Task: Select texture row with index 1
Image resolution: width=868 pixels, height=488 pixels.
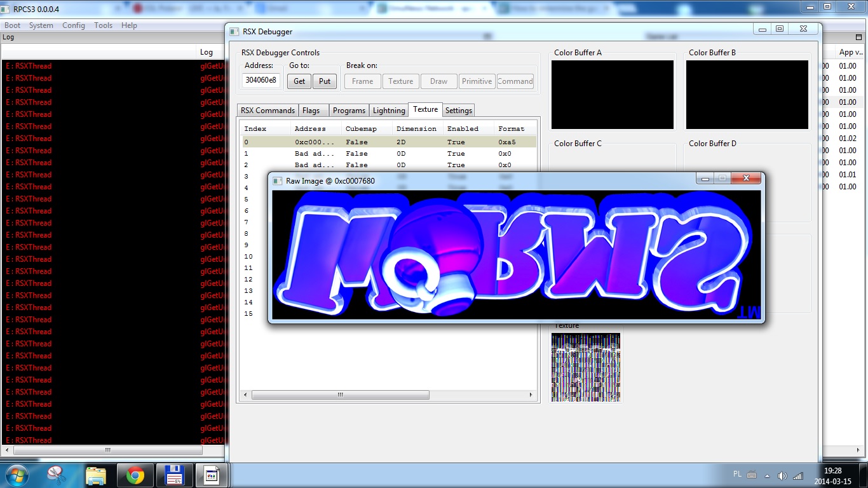Action: pyautogui.click(x=389, y=153)
